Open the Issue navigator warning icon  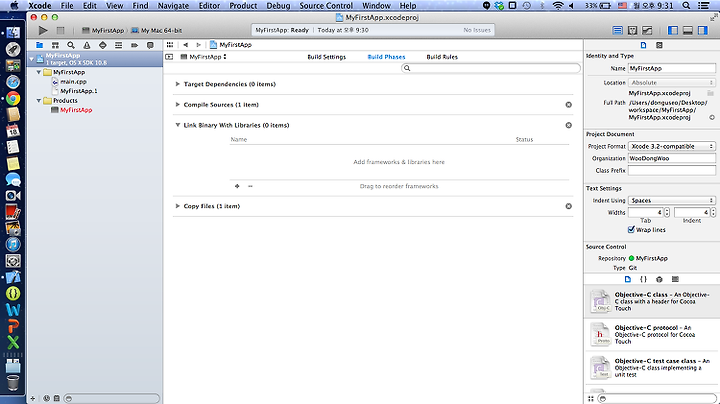coord(87,45)
